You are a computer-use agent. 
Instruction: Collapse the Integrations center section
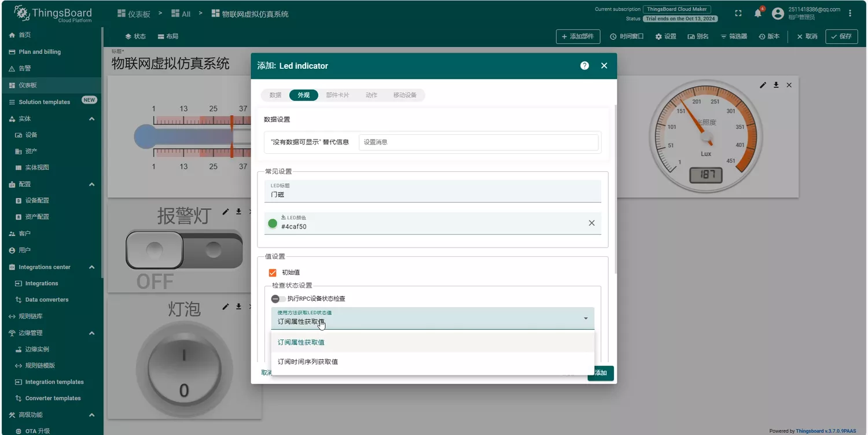[x=91, y=267]
